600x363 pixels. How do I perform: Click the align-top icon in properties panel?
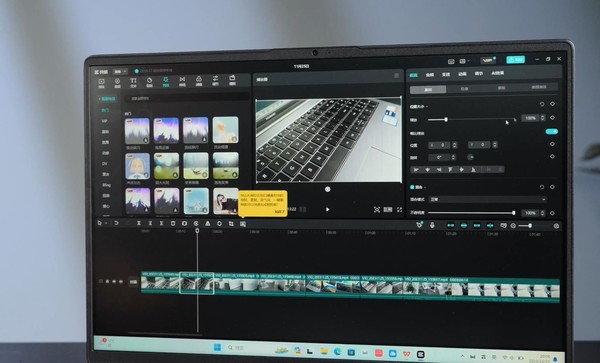(x=450, y=169)
